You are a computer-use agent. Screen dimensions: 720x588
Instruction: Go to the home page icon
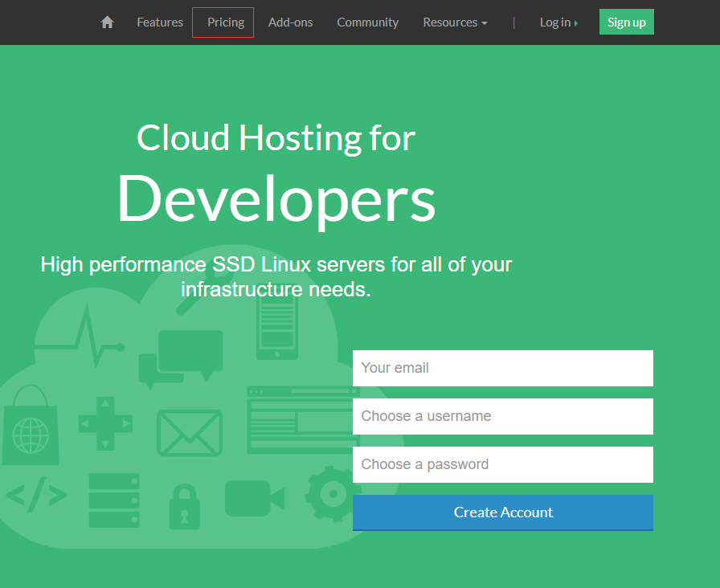point(107,22)
